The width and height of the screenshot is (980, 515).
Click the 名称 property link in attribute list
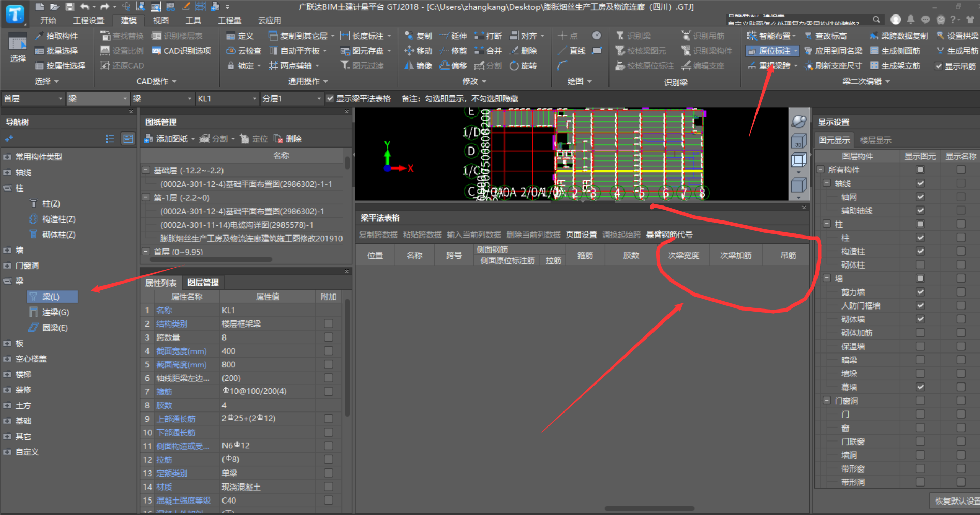[x=164, y=310]
